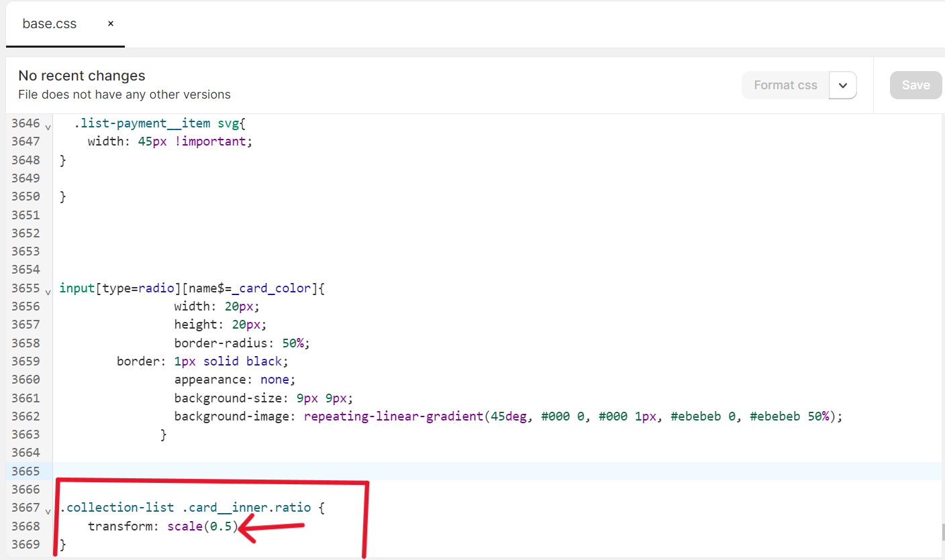Click the Format css button
Screen dimensions: 945x560
pyautogui.click(x=785, y=85)
